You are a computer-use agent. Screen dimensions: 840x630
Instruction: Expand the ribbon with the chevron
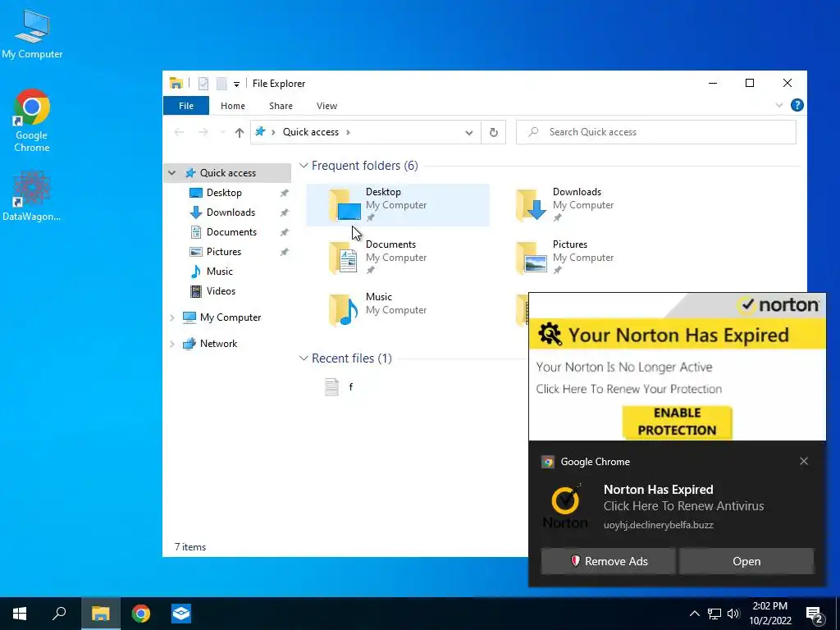click(779, 106)
